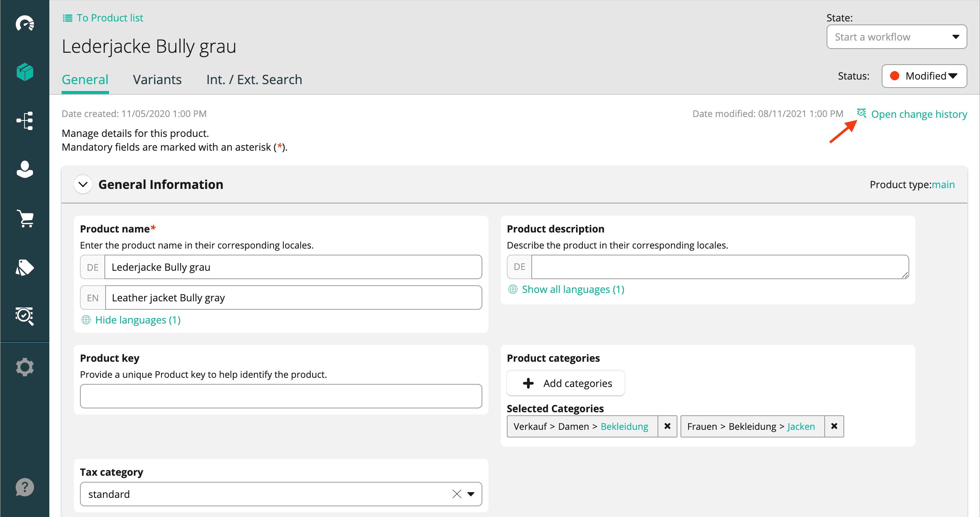The width and height of the screenshot is (980, 517).
Task: Open the shopping cart orders icon
Action: 25,218
